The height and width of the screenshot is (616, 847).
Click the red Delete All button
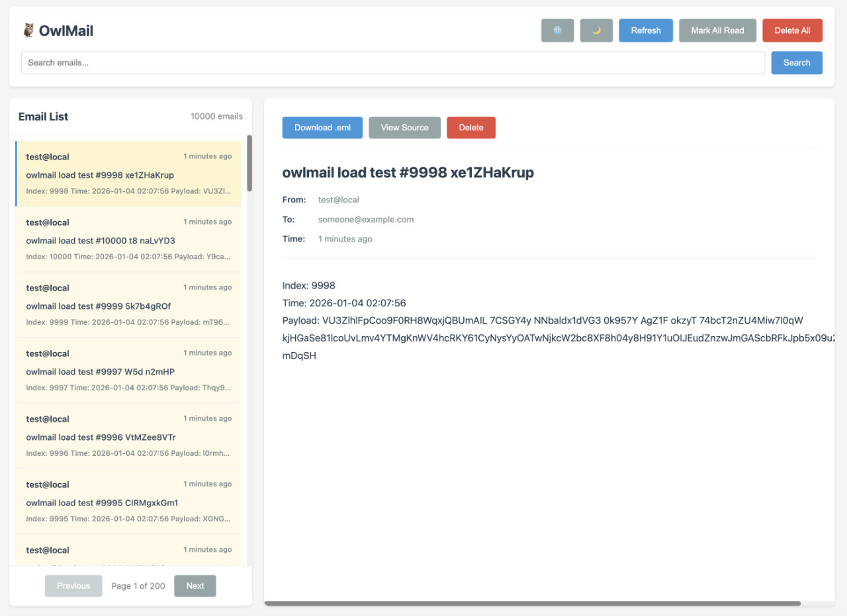pyautogui.click(x=792, y=30)
